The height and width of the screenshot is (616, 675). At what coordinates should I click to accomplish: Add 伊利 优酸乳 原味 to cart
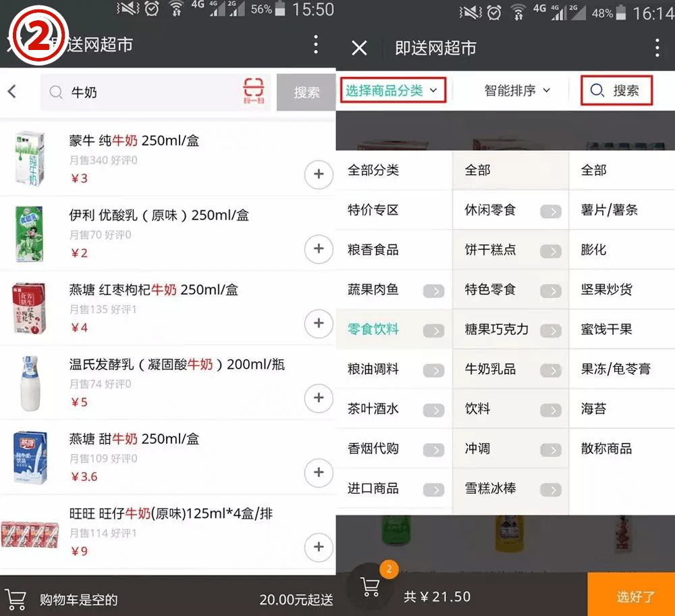click(x=319, y=249)
